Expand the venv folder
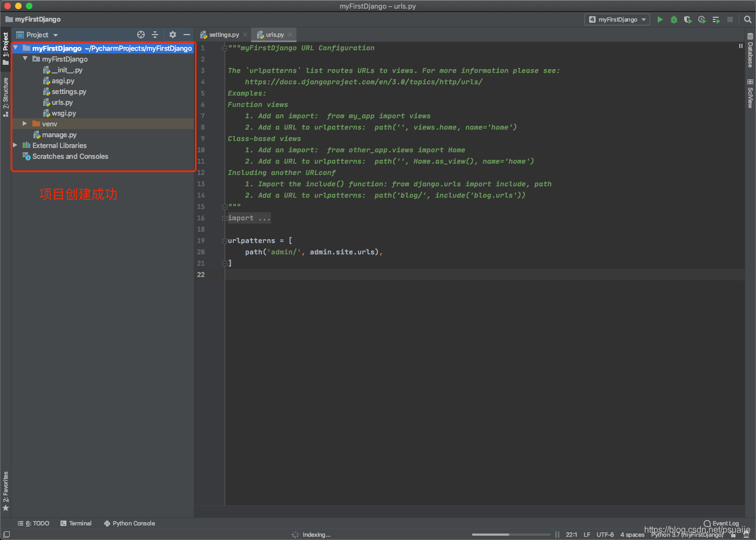This screenshot has width=756, height=540. click(25, 124)
